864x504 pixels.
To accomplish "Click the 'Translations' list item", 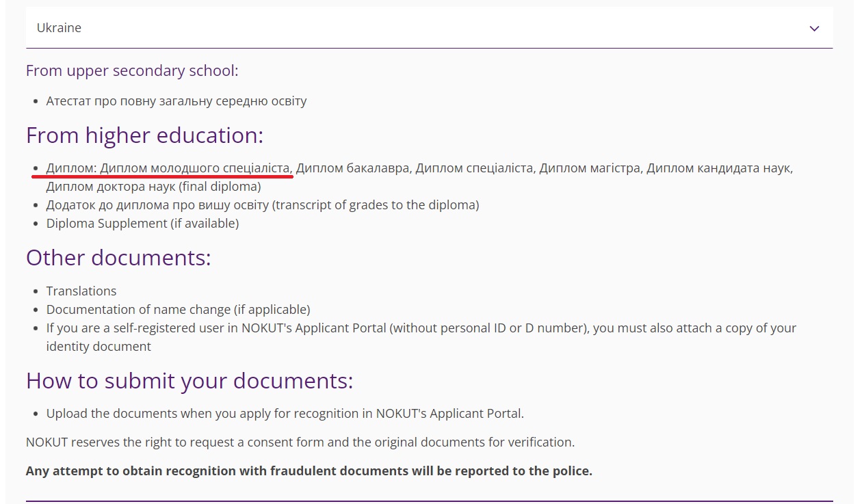I will (81, 291).
